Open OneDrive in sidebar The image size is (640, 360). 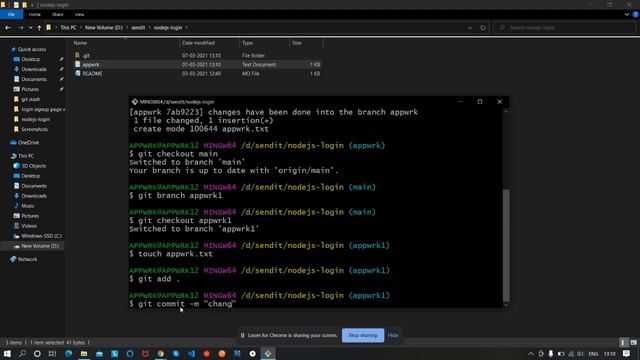pyautogui.click(x=28, y=142)
